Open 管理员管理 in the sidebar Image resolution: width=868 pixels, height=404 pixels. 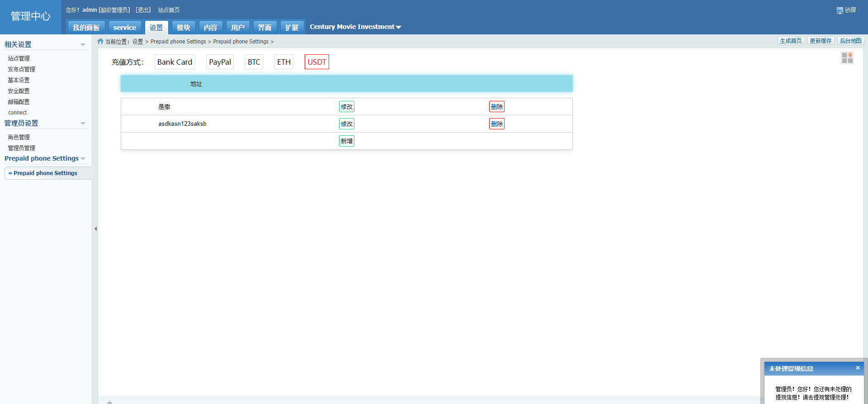pyautogui.click(x=22, y=148)
